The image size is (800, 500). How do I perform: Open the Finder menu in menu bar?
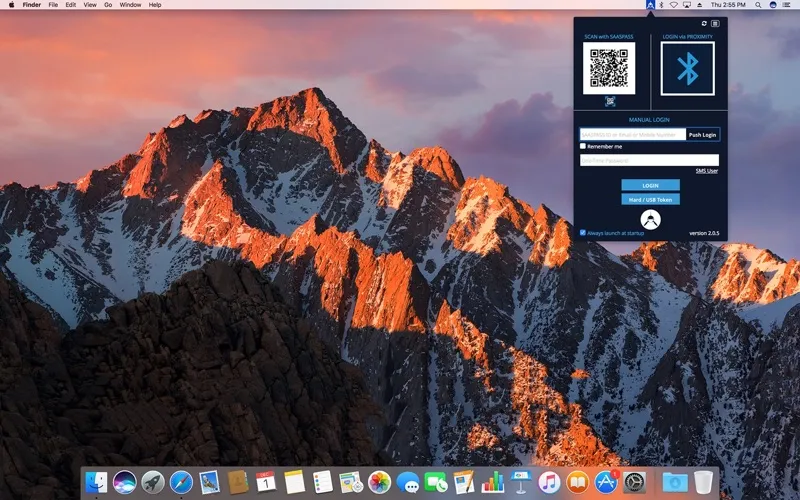click(32, 5)
